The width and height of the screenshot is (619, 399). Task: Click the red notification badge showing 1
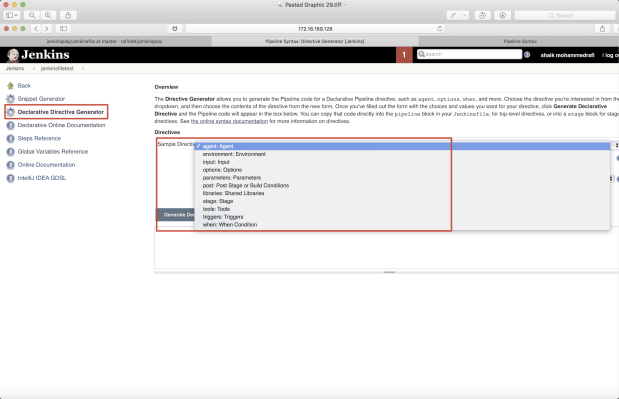pyautogui.click(x=404, y=55)
